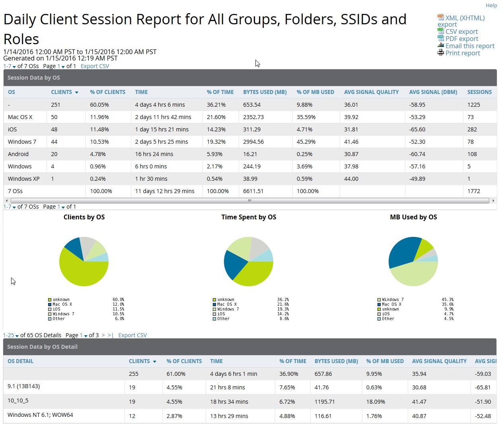Click the Print report printer icon
504x424 pixels.
pos(441,53)
